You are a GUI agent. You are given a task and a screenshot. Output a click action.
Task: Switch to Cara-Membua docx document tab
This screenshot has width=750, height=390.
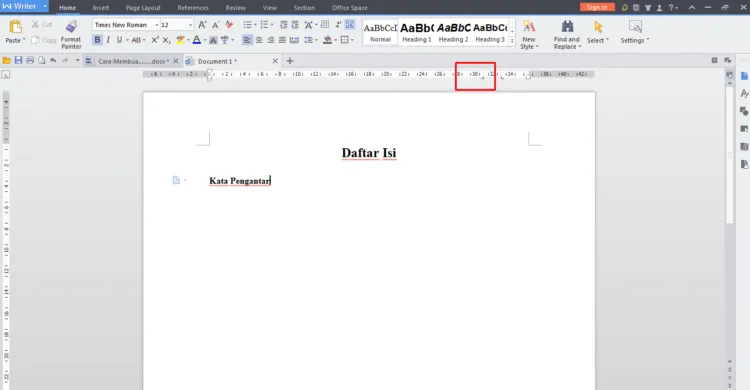tap(132, 61)
